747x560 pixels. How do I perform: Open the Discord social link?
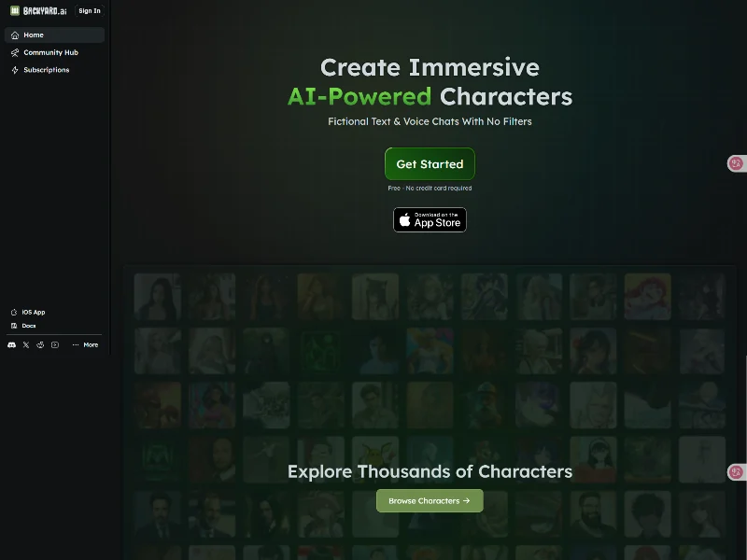click(x=12, y=344)
